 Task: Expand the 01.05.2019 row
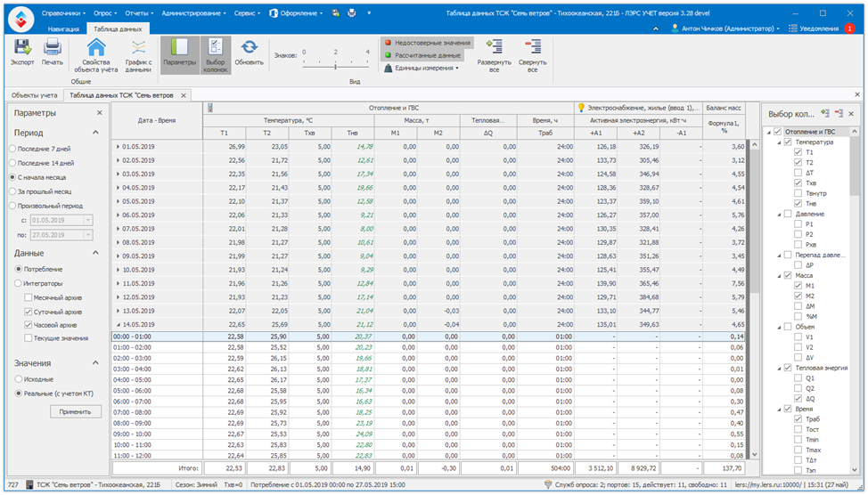click(x=118, y=147)
